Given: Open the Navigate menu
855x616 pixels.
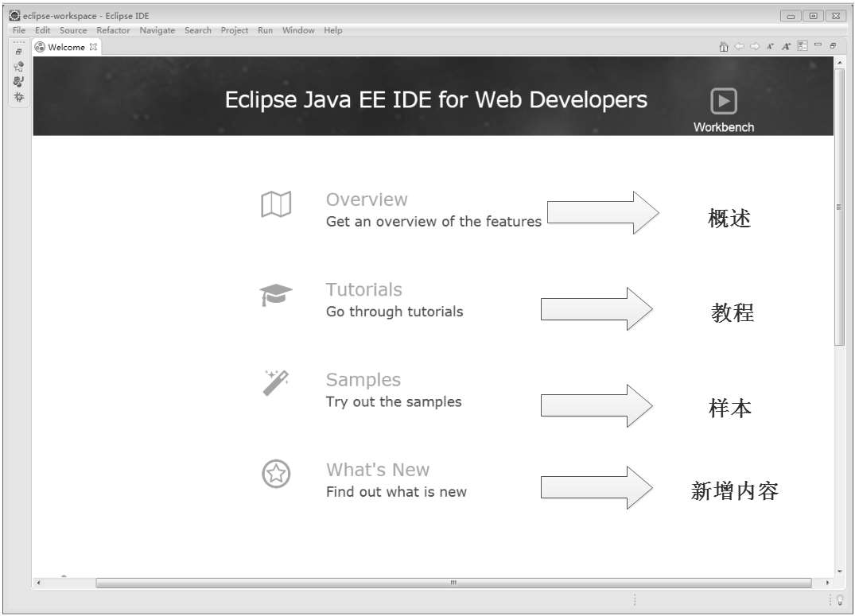Looking at the screenshot, I should tap(157, 30).
